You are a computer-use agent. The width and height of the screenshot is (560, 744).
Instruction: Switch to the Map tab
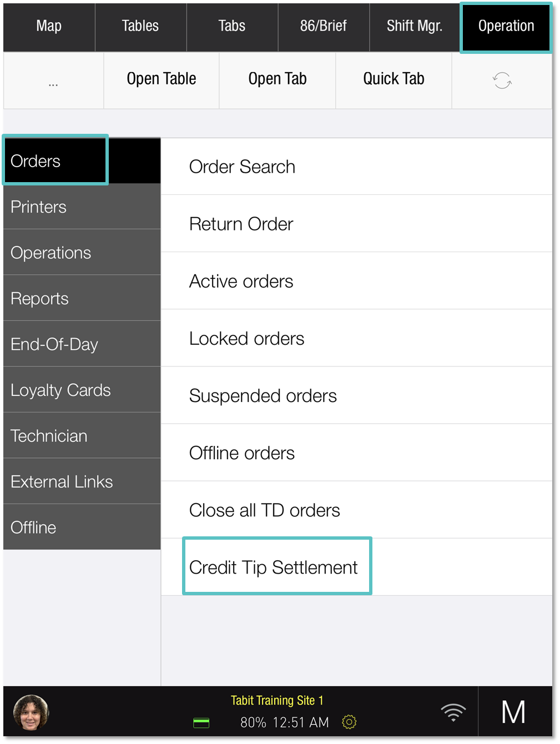49,26
